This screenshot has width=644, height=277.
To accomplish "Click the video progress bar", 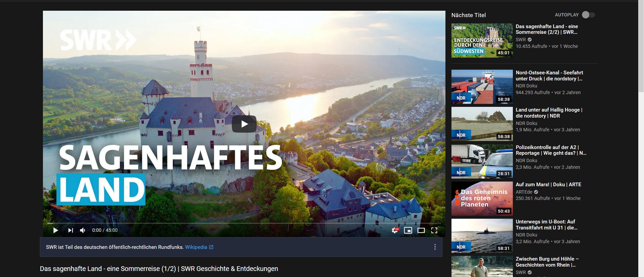I will pos(244,223).
